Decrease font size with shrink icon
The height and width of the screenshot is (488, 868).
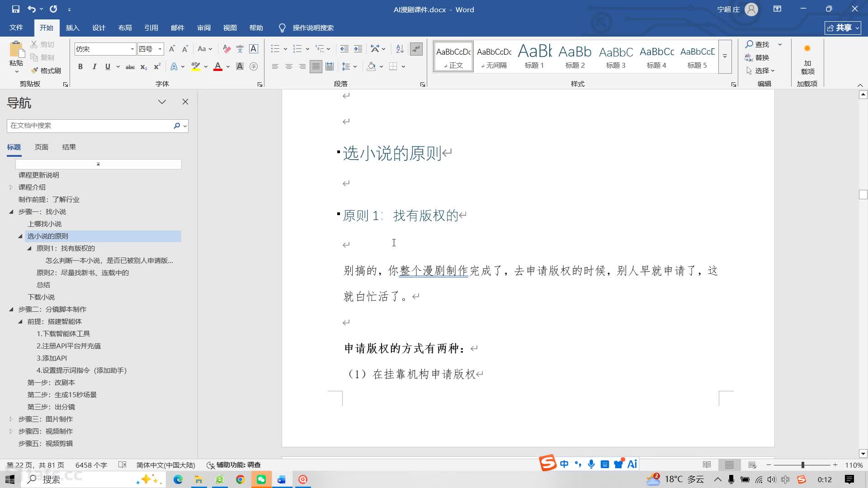coord(185,49)
